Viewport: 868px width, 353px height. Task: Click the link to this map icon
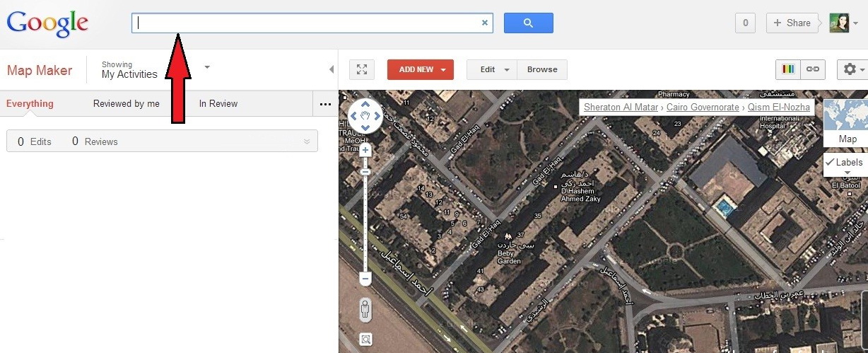(x=813, y=69)
